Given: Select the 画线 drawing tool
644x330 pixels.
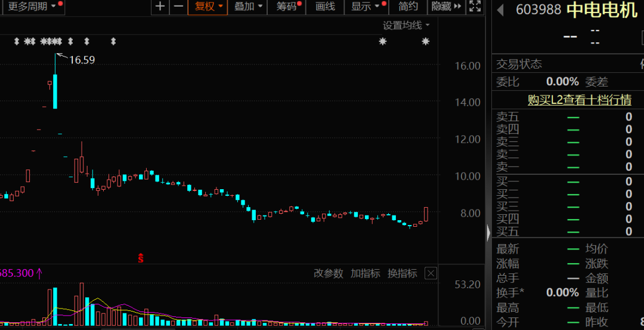Looking at the screenshot, I should pyautogui.click(x=325, y=7).
